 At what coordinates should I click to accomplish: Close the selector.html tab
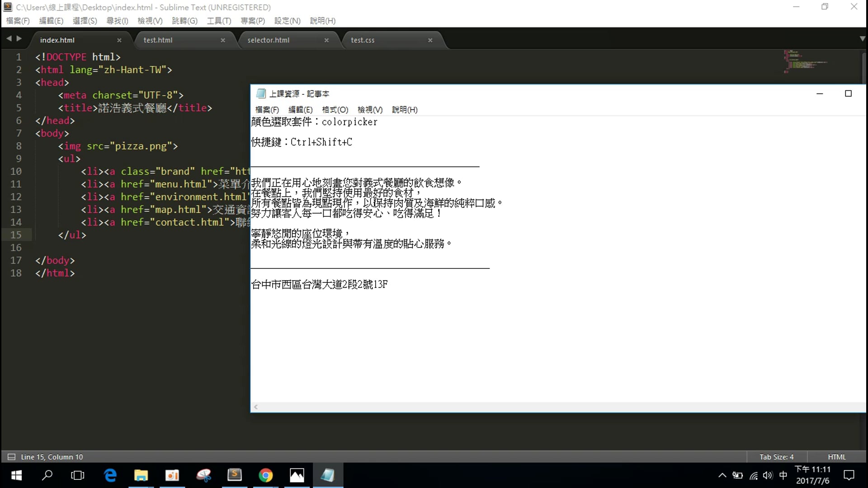coord(326,40)
